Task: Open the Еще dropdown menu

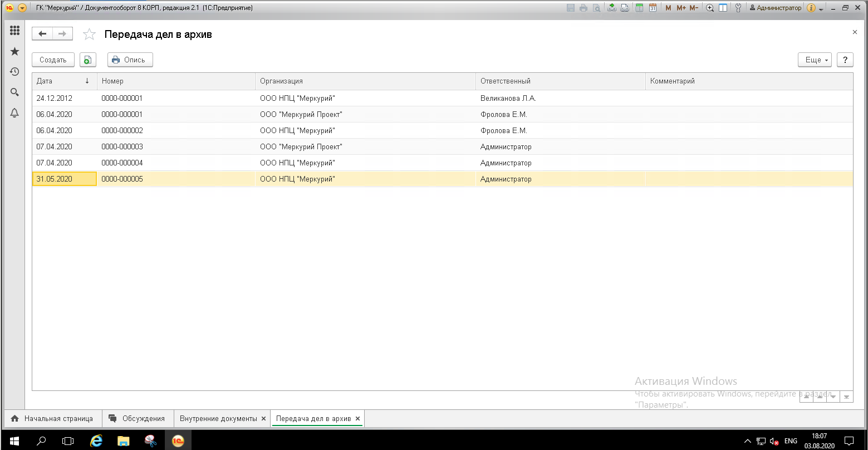Action: (815, 60)
